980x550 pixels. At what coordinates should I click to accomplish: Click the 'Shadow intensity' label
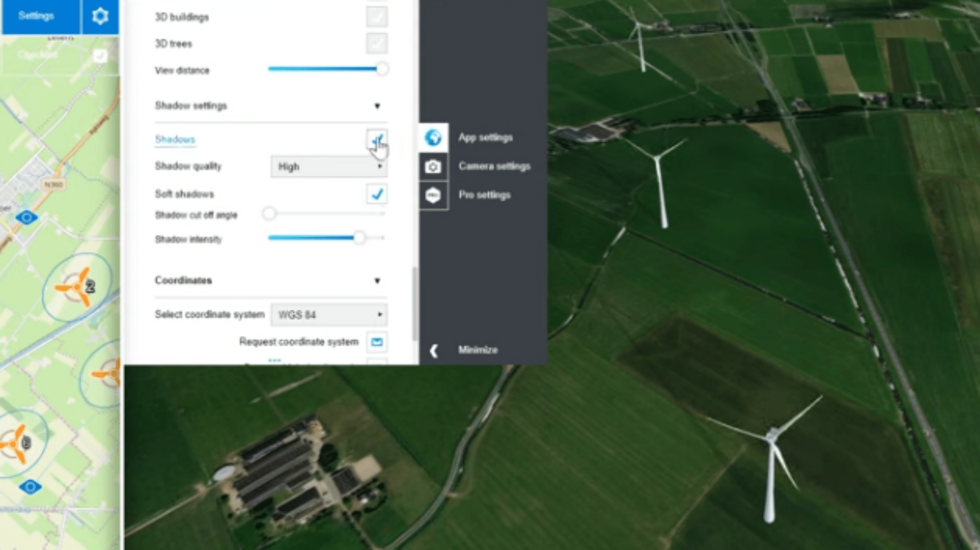pos(188,239)
